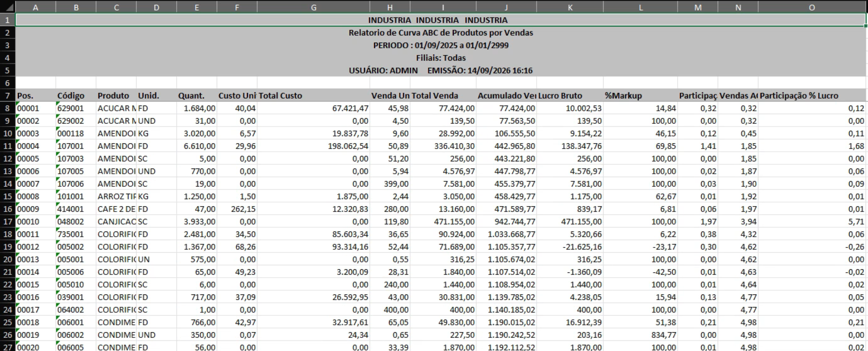This screenshot has height=351, width=868.
Task: Select the Total Venda header cell
Action: tap(443, 95)
